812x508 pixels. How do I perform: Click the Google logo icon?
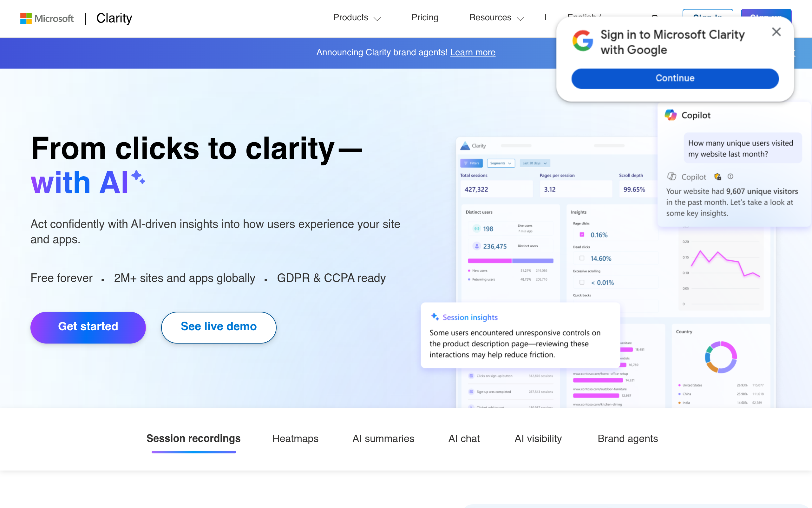pyautogui.click(x=583, y=41)
